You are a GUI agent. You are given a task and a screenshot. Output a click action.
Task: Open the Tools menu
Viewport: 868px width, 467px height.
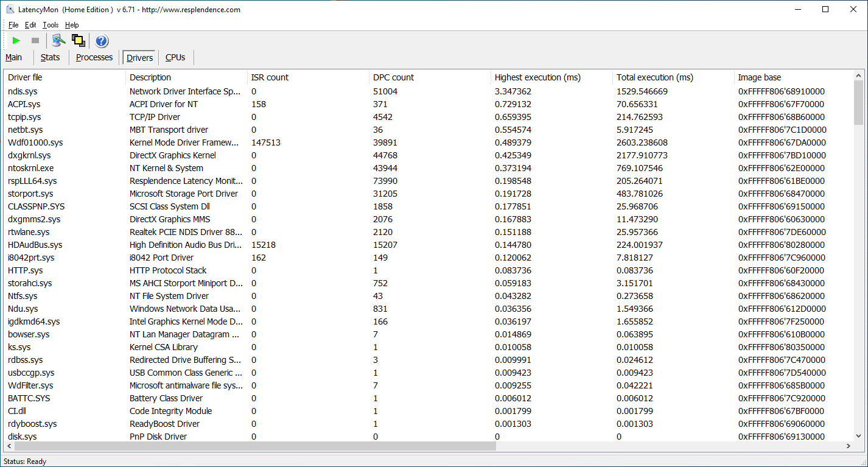pyautogui.click(x=51, y=25)
